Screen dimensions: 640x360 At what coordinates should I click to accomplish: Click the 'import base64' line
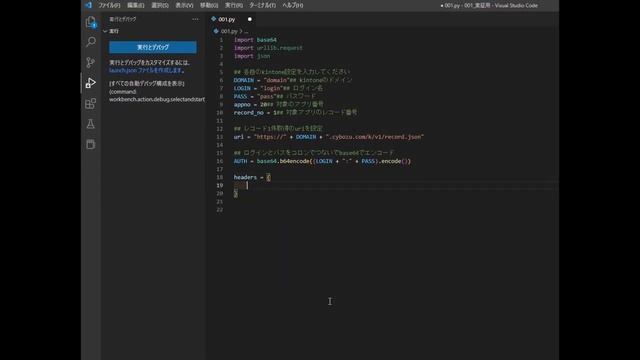[x=255, y=40]
